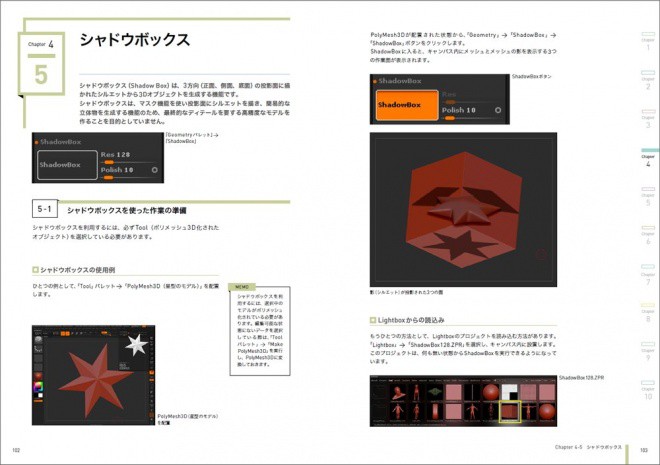Select the green mesh thumbnail in Lightbox

click(x=435, y=392)
